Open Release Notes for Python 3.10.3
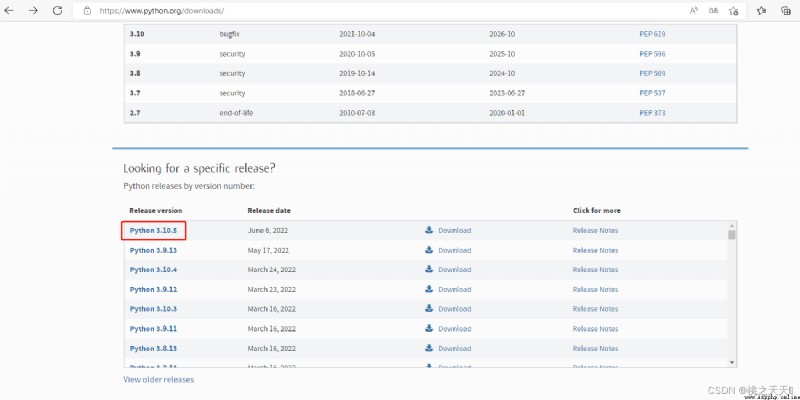Image resolution: width=800 pixels, height=400 pixels. coord(595,309)
